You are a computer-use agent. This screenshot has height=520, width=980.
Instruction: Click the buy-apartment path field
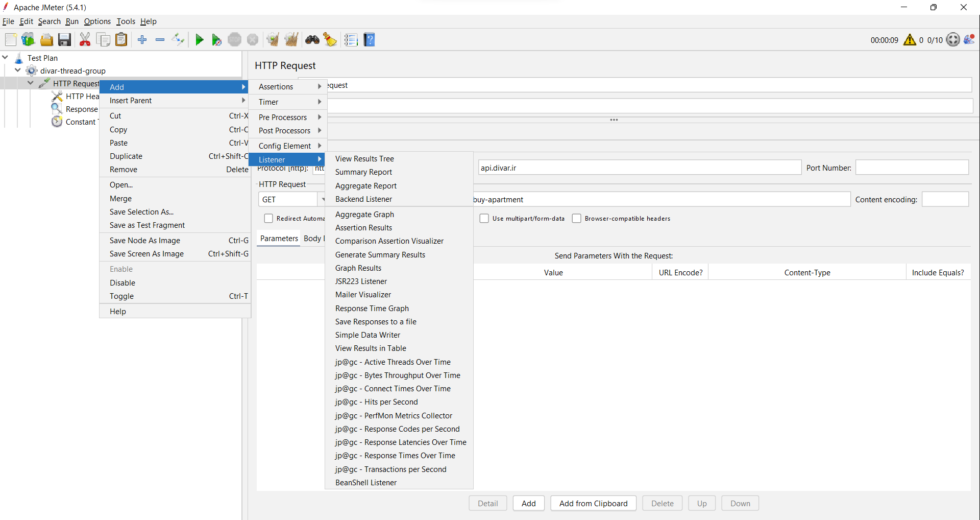click(x=661, y=199)
